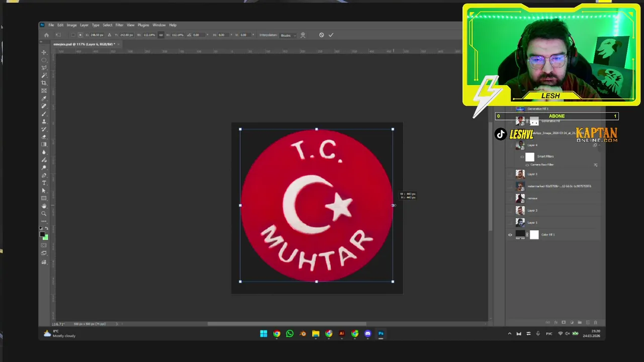Viewport: 644px width, 362px height.
Task: Select the Polygonal Lasso tool
Action: click(44, 67)
